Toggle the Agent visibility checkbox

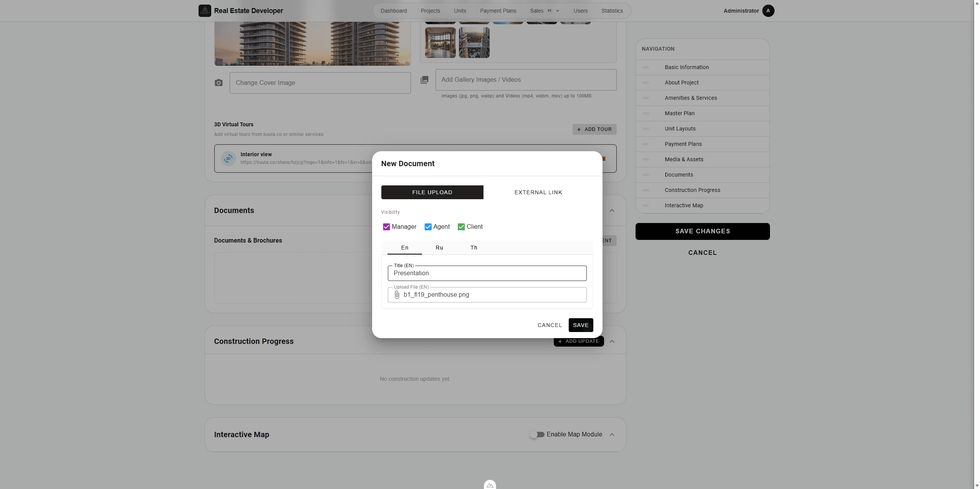click(x=428, y=227)
